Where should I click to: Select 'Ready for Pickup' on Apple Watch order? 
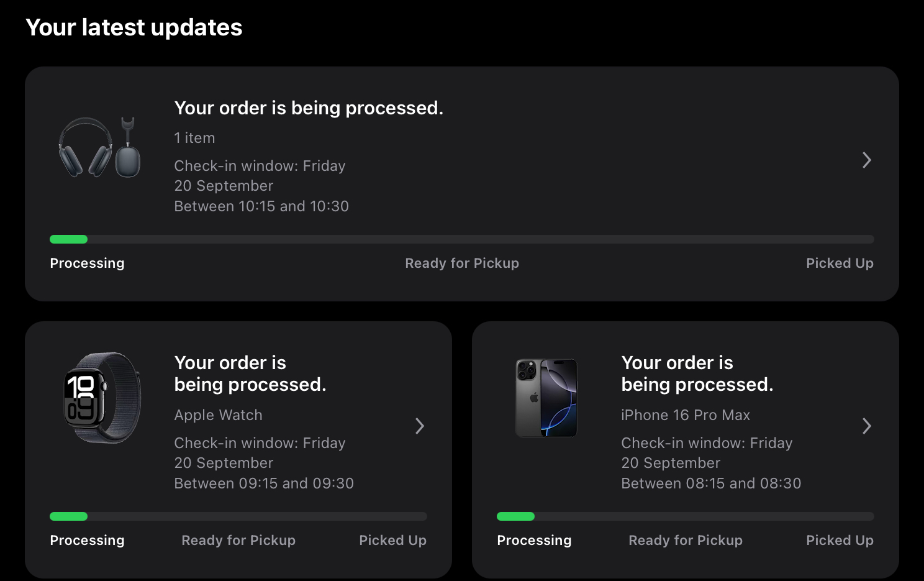point(238,541)
